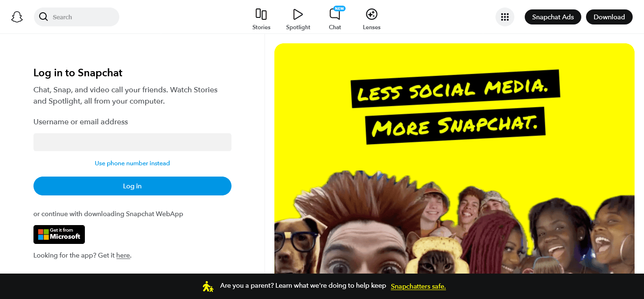Click the Snapchat Ads button

[553, 17]
